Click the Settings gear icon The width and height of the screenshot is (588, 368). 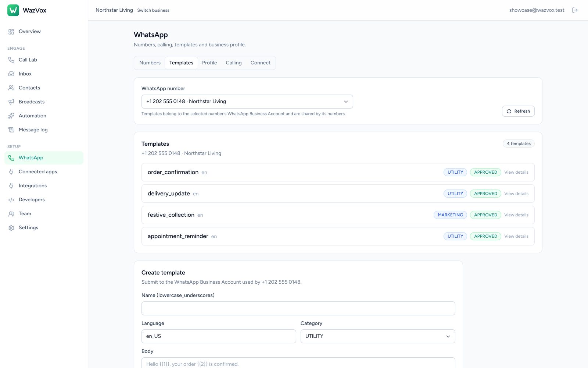click(x=11, y=227)
